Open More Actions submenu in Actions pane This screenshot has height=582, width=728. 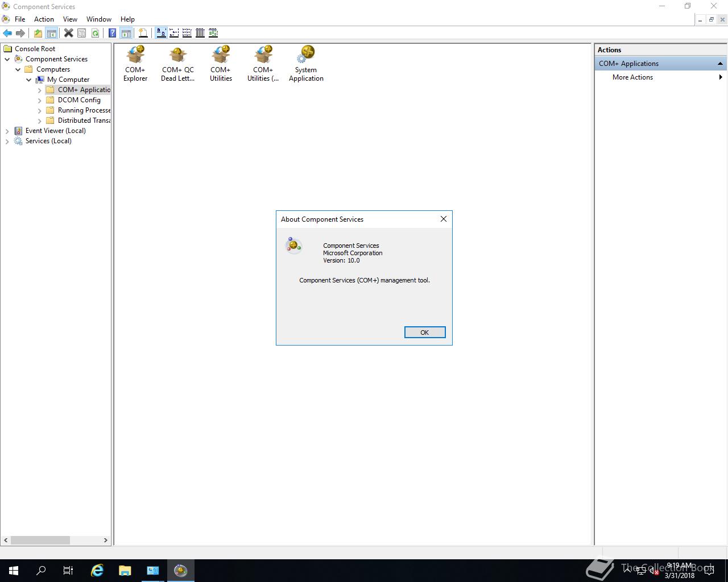point(661,77)
